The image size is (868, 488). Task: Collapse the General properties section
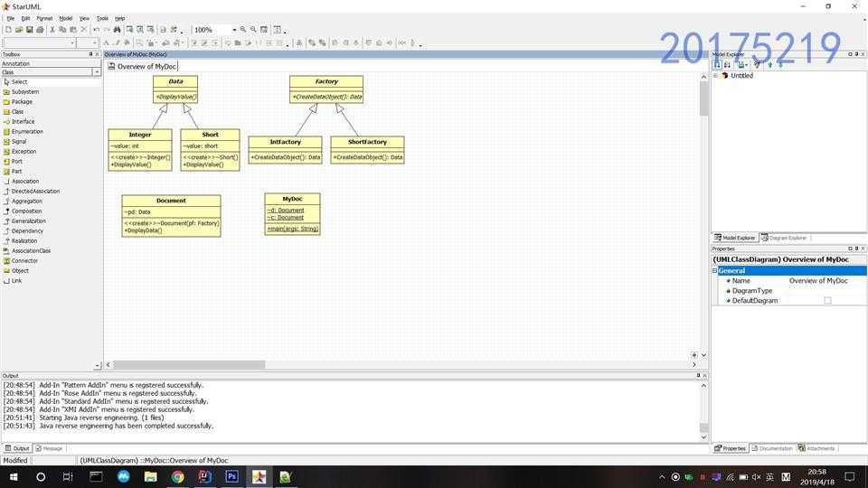coord(714,271)
